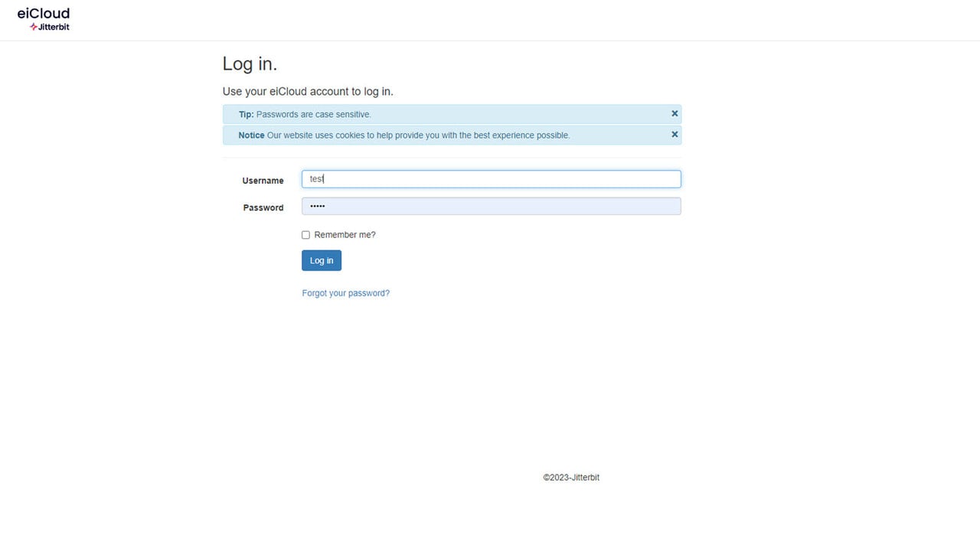
Task: Click the eiCloud Jitterbit logo
Action: click(x=44, y=20)
